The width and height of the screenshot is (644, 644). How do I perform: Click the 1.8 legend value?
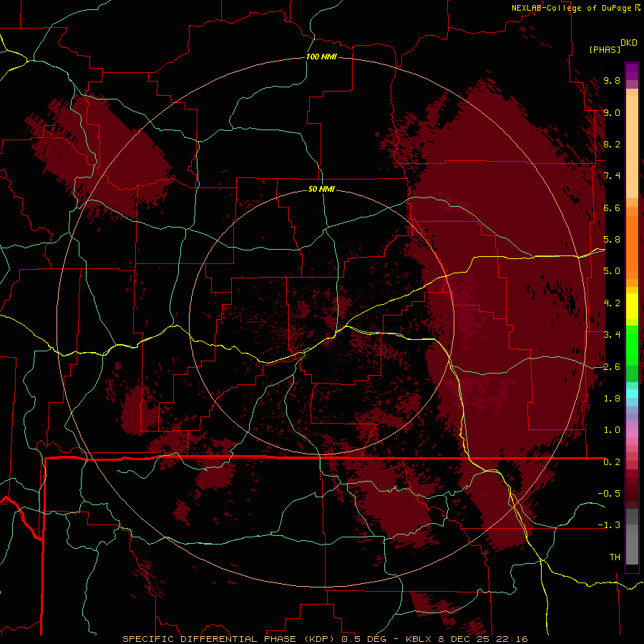(612, 399)
